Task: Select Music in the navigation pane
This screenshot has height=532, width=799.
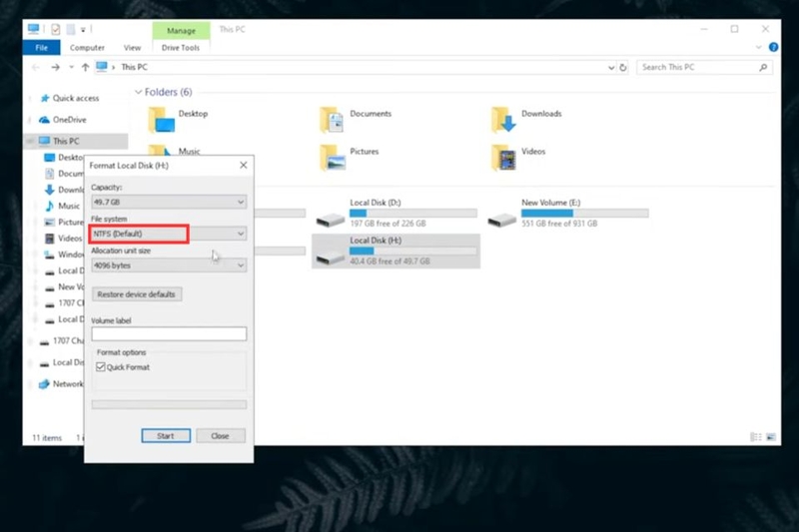Action: 68,206
